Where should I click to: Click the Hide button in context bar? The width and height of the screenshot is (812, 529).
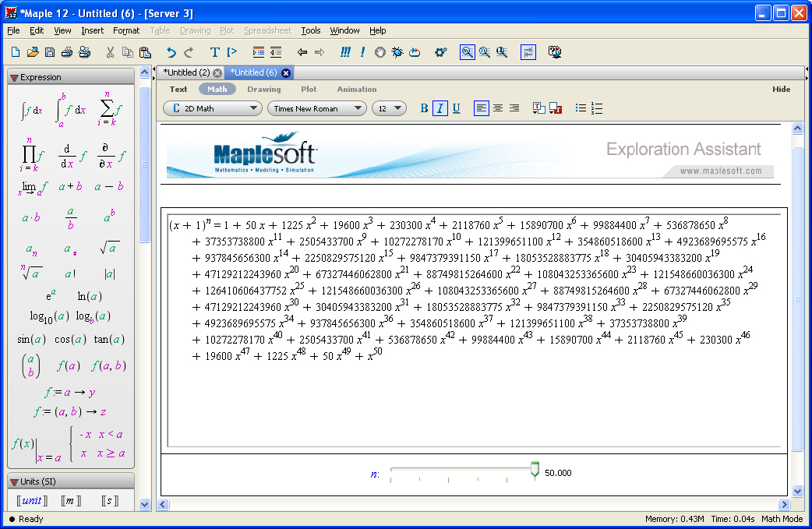pos(781,89)
